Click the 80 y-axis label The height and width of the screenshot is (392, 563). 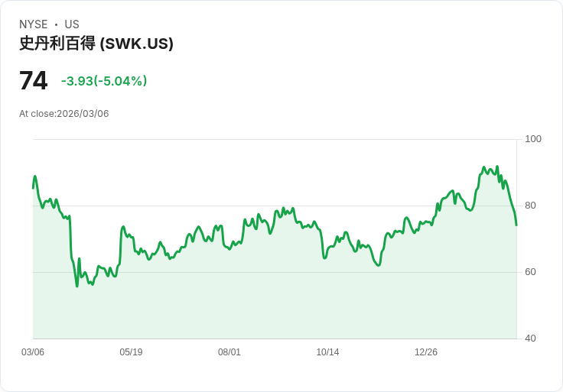tap(530, 206)
